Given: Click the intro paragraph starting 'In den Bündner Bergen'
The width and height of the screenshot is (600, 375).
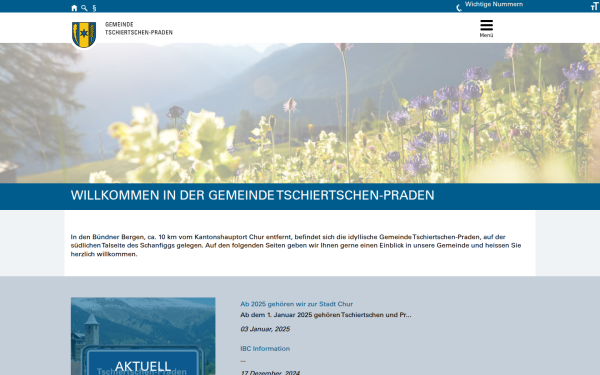Looking at the screenshot, I should tap(296, 245).
